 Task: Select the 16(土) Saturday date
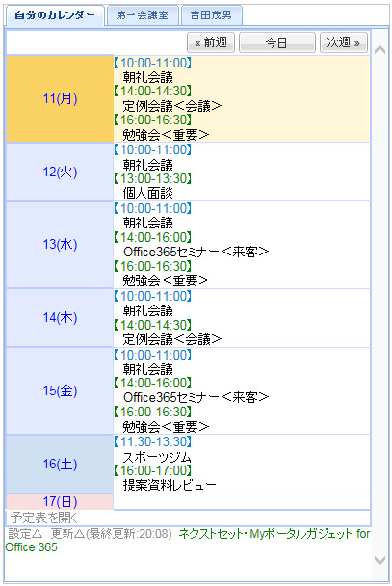tap(60, 464)
